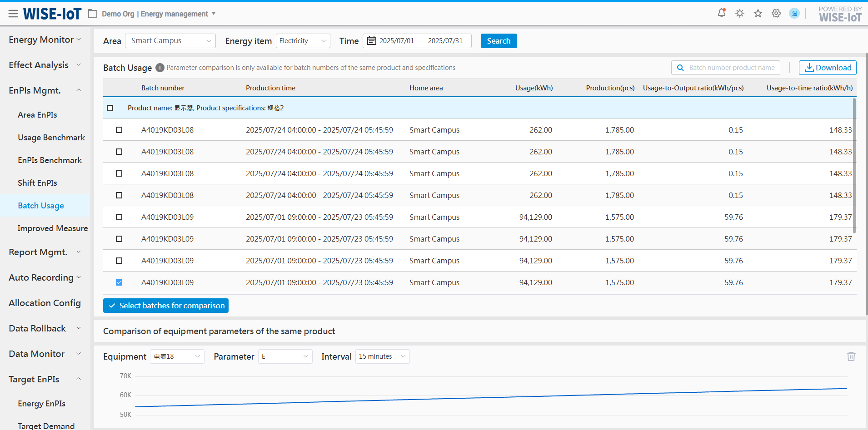This screenshot has width=868, height=430.
Task: Open the 15 minutes interval dropdown
Action: pos(382,356)
